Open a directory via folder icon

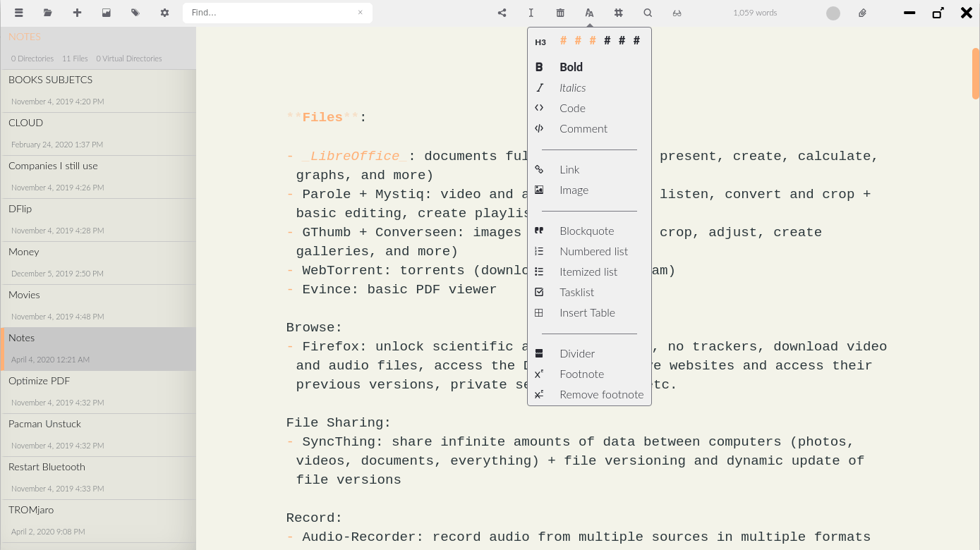pyautogui.click(x=48, y=13)
